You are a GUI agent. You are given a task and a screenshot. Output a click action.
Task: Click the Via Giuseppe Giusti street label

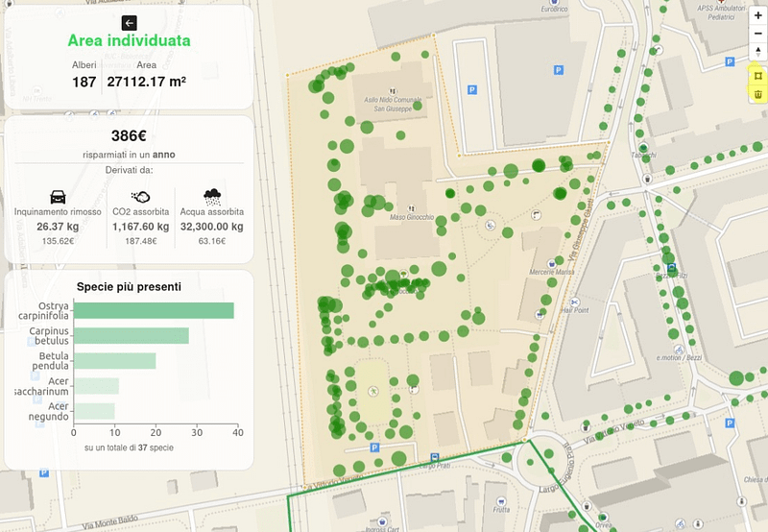click(582, 230)
